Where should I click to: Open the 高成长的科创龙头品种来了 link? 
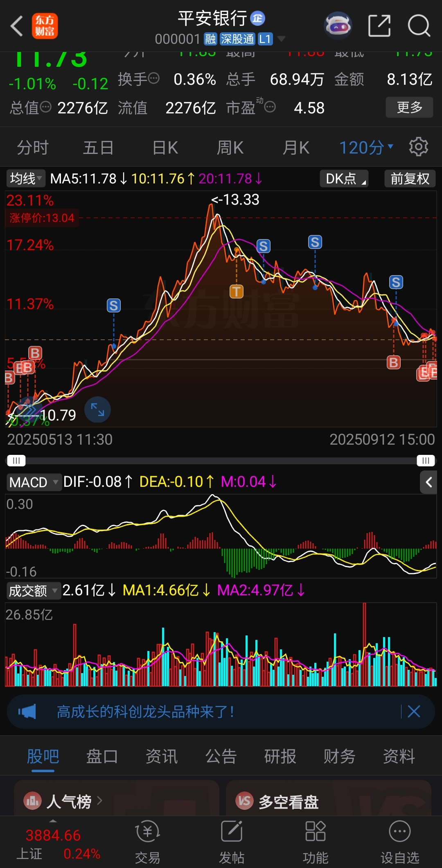pyautogui.click(x=145, y=712)
